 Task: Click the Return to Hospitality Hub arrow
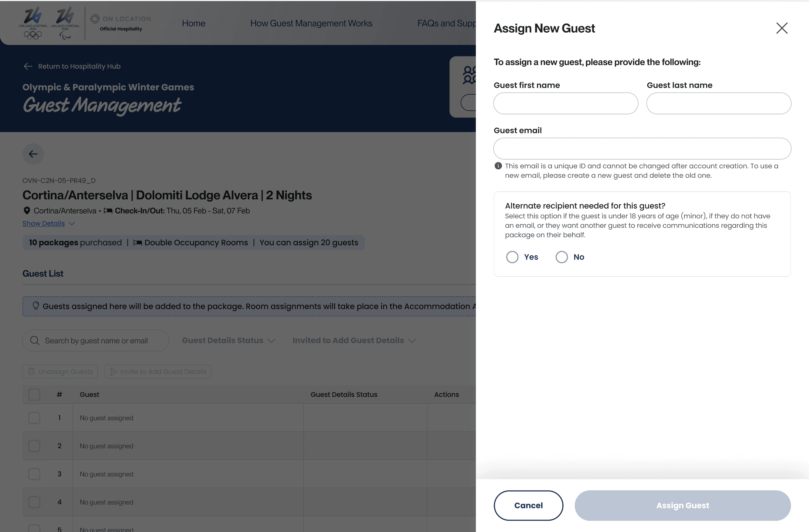(28, 66)
